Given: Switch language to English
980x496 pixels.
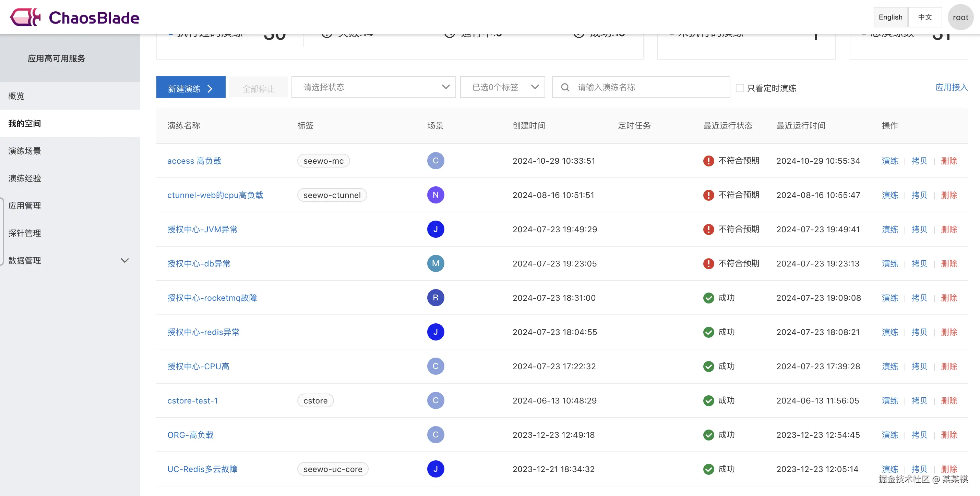Looking at the screenshot, I should pyautogui.click(x=890, y=17).
